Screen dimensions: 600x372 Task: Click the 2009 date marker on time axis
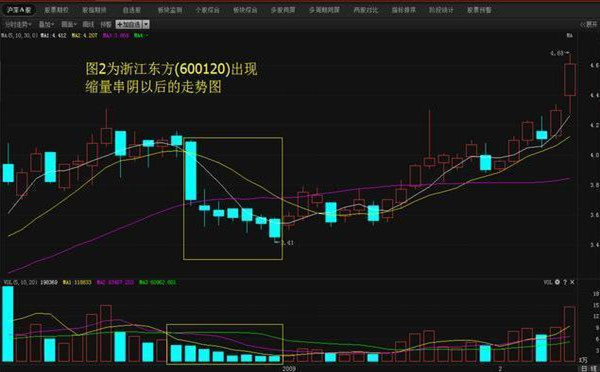click(289, 369)
